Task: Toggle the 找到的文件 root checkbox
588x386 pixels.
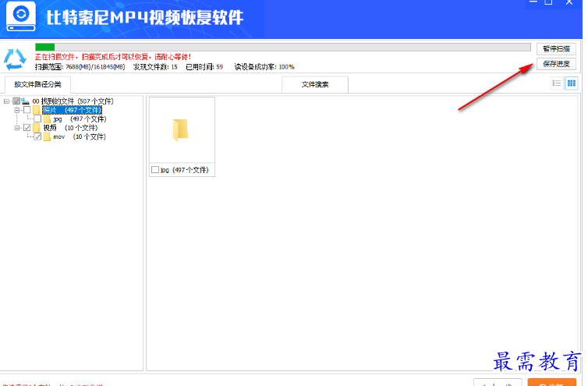Action: (16, 101)
